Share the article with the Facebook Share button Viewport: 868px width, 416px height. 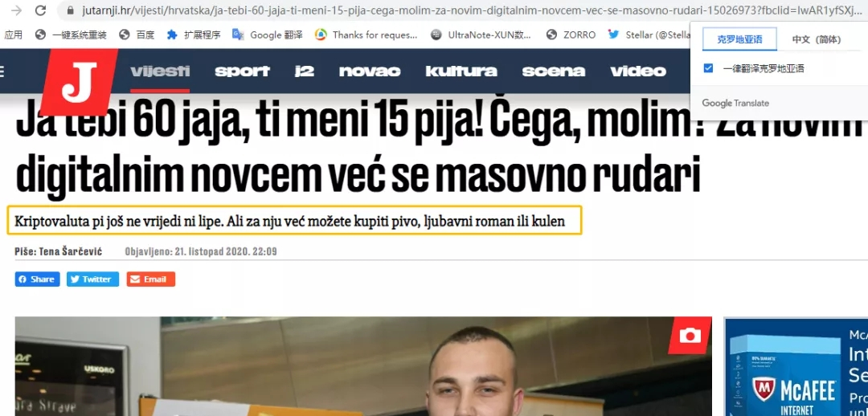[37, 279]
